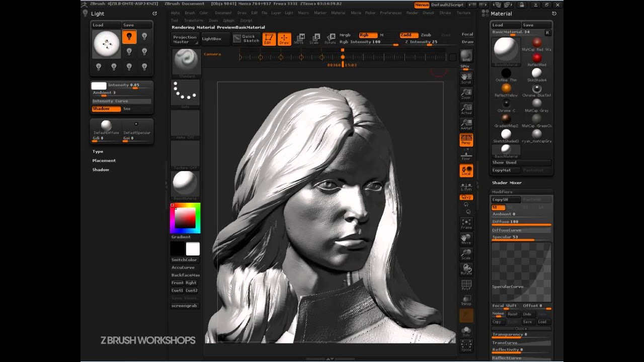Pick a color in the color picker square
The height and width of the screenshot is (362, 644).
point(185,218)
